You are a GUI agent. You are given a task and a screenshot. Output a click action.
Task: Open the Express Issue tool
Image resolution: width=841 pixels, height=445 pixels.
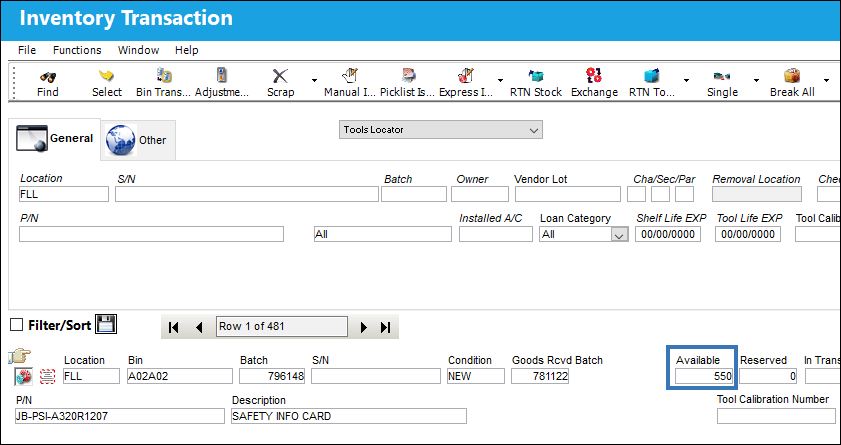466,83
